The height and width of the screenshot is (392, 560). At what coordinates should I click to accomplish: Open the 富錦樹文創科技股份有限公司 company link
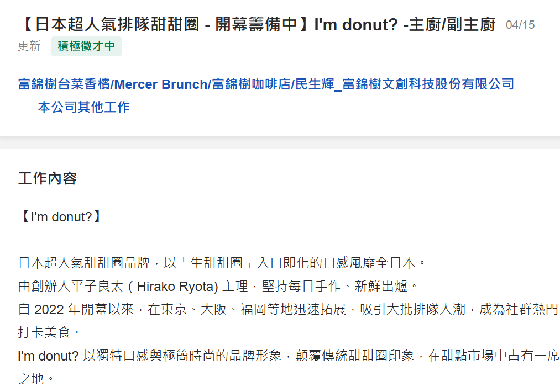click(266, 84)
